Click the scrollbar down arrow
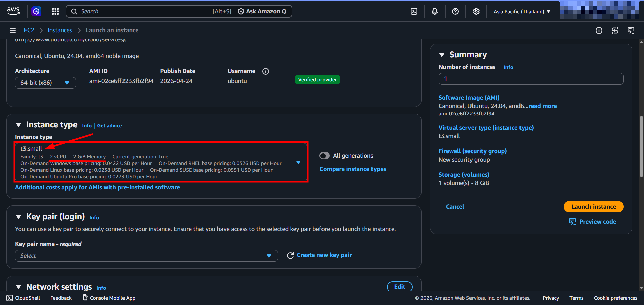 coord(641,288)
